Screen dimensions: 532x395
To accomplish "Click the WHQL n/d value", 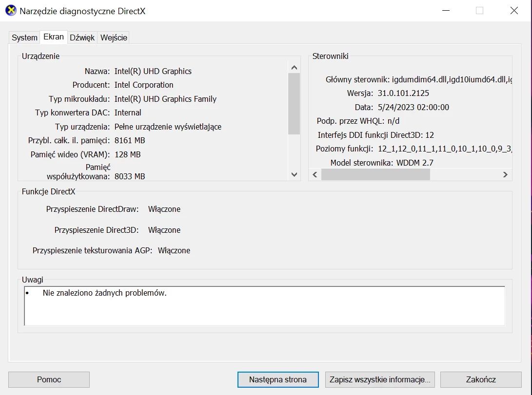I will tap(393, 121).
